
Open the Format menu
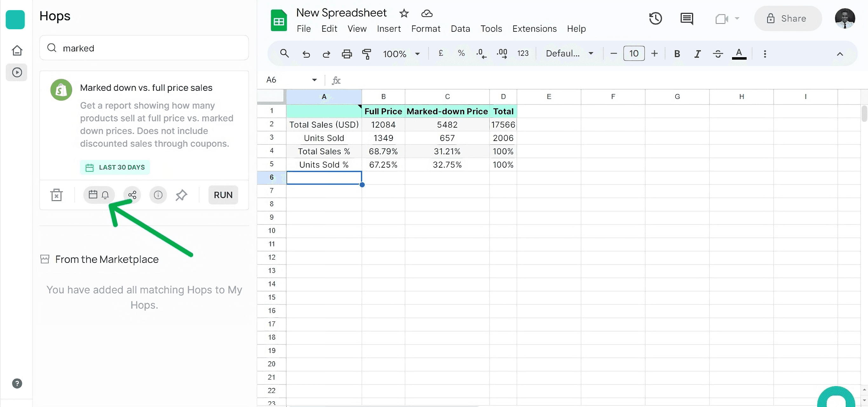click(x=425, y=29)
